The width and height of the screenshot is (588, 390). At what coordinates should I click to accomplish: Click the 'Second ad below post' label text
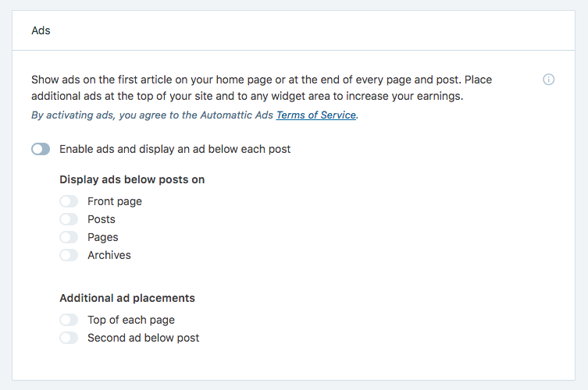[x=143, y=338]
